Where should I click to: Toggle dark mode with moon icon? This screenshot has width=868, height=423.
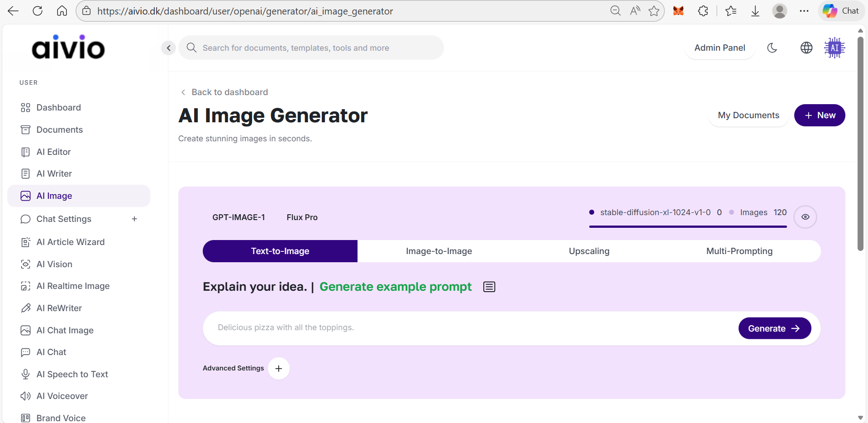772,48
